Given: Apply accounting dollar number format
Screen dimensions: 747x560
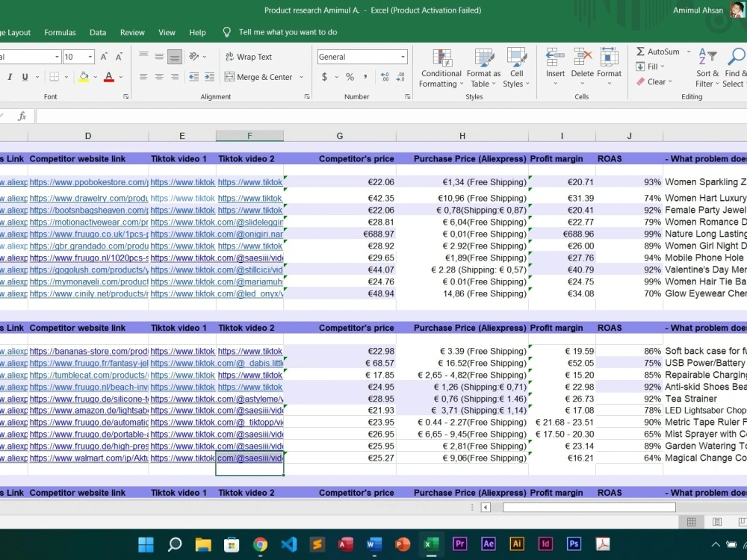Looking at the screenshot, I should coord(324,77).
